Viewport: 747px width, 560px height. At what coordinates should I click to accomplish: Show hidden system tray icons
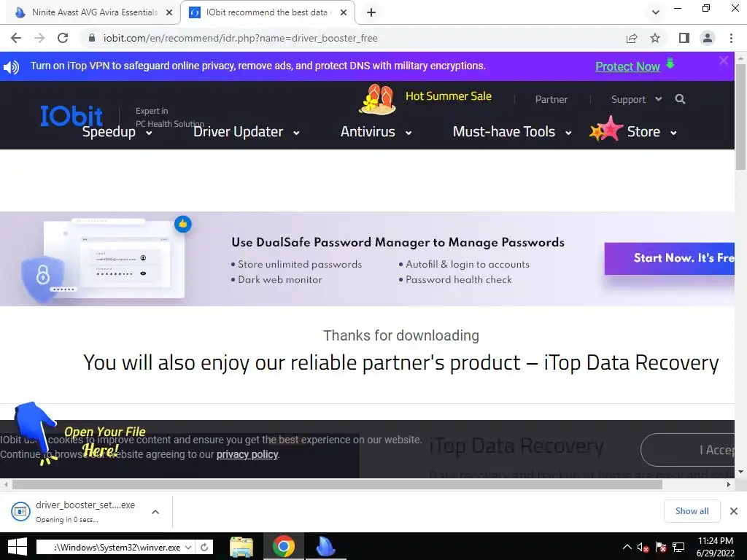[x=627, y=547]
